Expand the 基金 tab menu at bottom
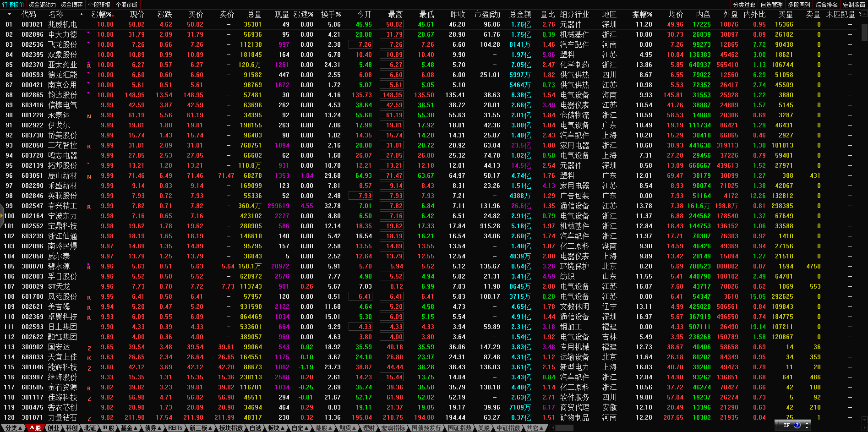868x432 pixels. pos(129,428)
